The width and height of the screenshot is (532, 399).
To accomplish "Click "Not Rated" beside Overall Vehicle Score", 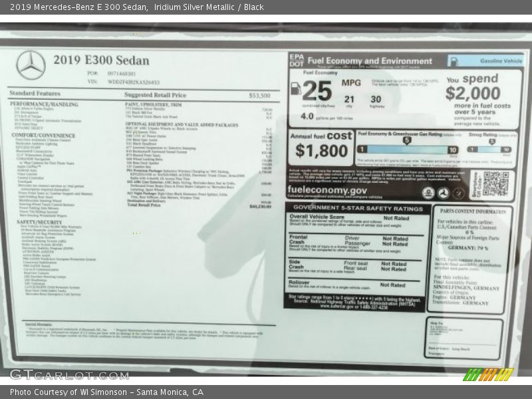I will tap(396, 218).
